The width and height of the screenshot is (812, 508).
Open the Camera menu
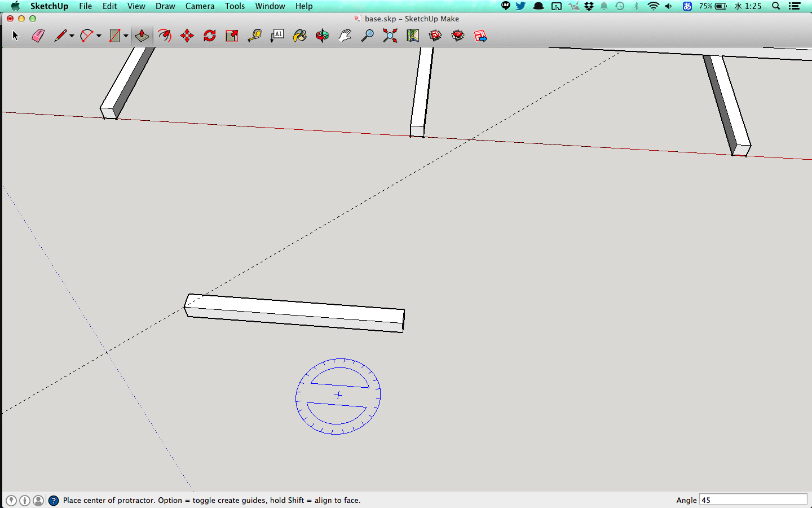pos(200,6)
